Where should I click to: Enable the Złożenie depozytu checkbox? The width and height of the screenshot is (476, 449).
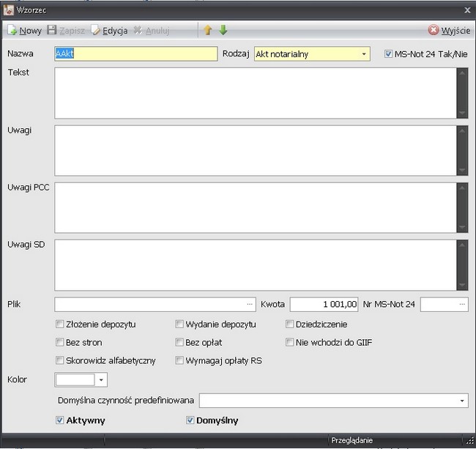60,324
